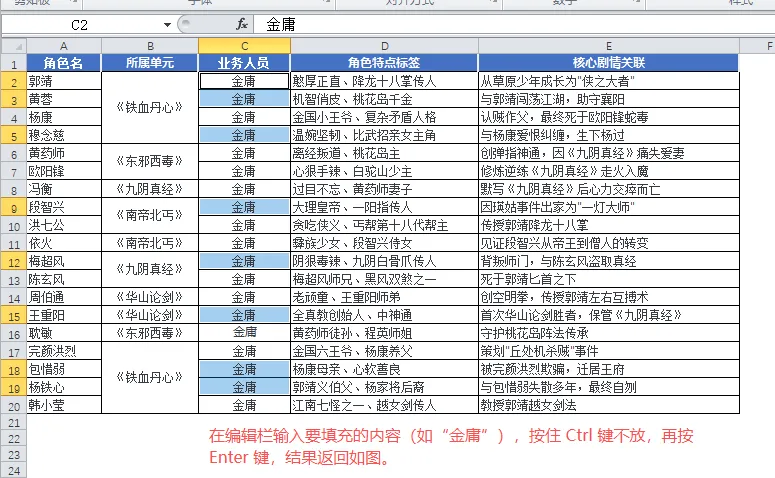The height and width of the screenshot is (478, 775).
Task: Select cell 杨铁心
Action: tap(64, 387)
